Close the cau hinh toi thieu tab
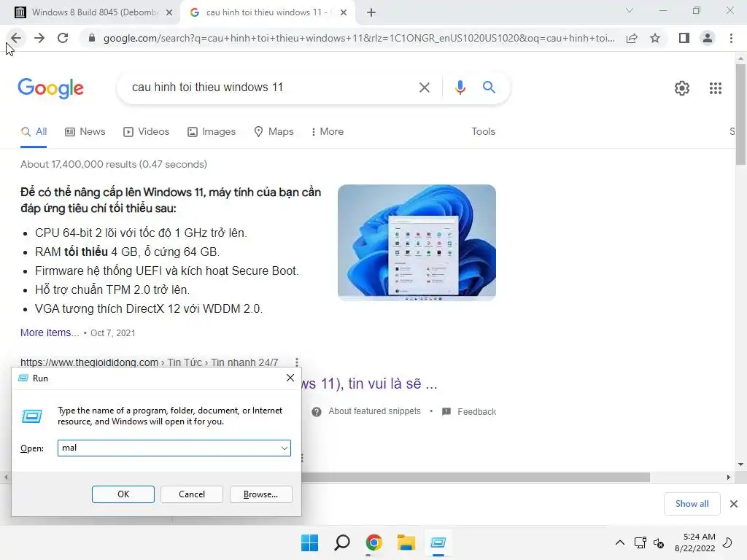Screen dimensions: 747x560 pyautogui.click(x=344, y=13)
